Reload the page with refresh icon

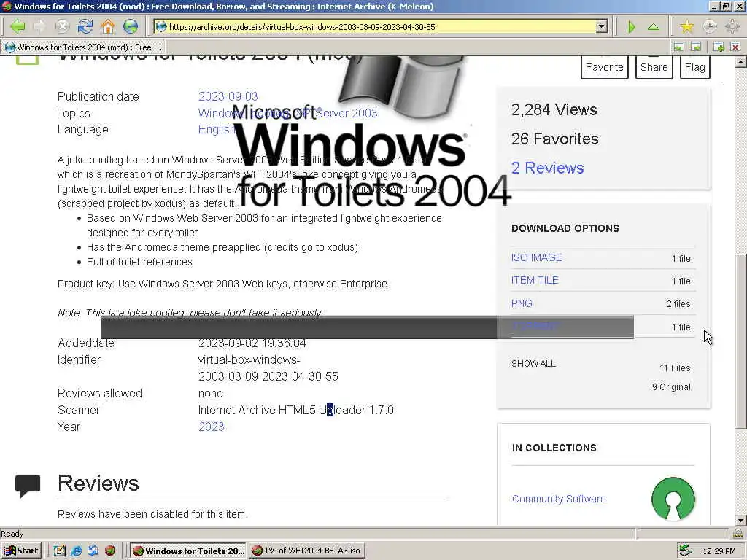(x=85, y=26)
